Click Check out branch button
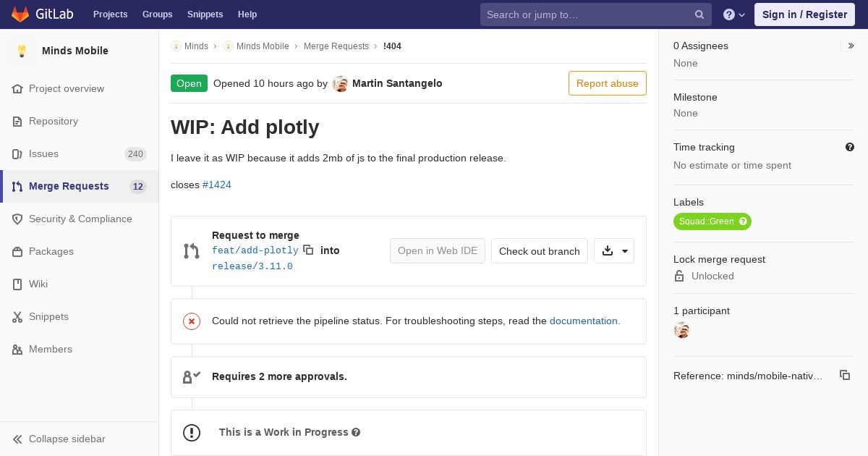Viewport: 868px width, 456px height. pos(540,250)
